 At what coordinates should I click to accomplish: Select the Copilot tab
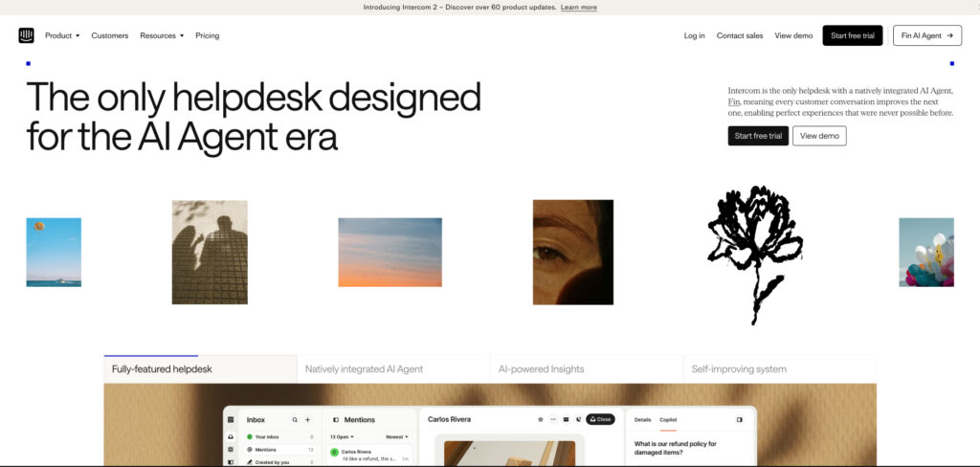click(668, 419)
